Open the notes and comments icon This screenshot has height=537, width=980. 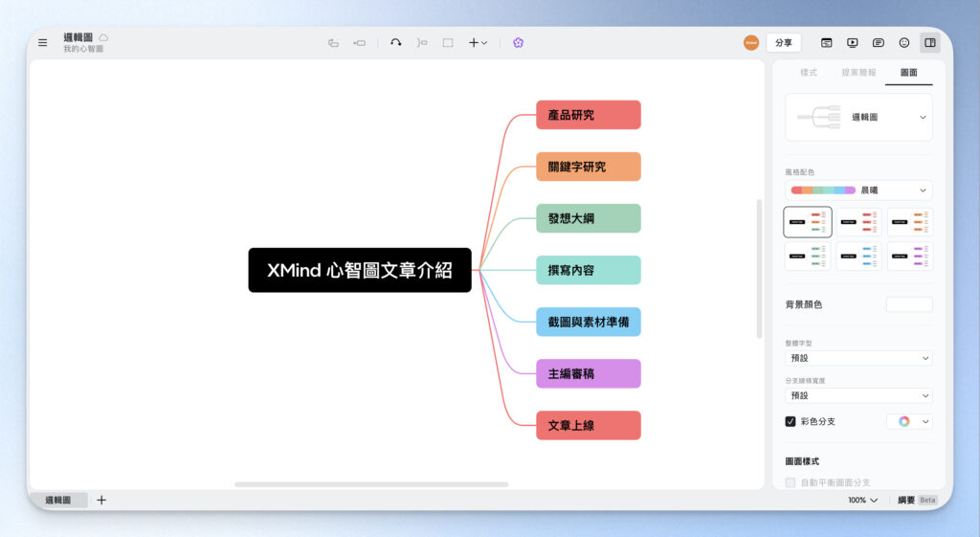(x=879, y=42)
